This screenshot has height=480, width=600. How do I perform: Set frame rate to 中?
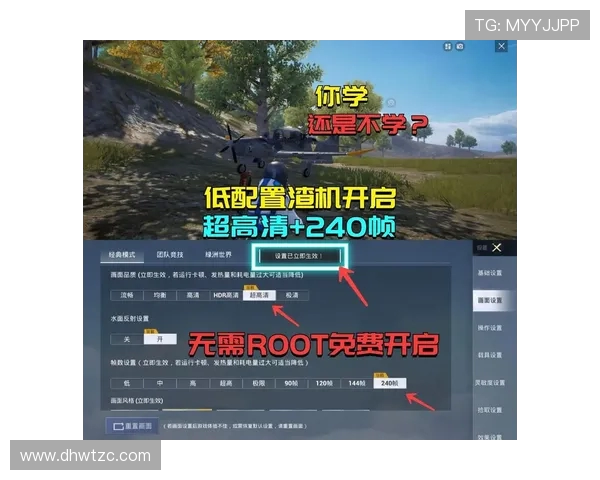(160, 383)
